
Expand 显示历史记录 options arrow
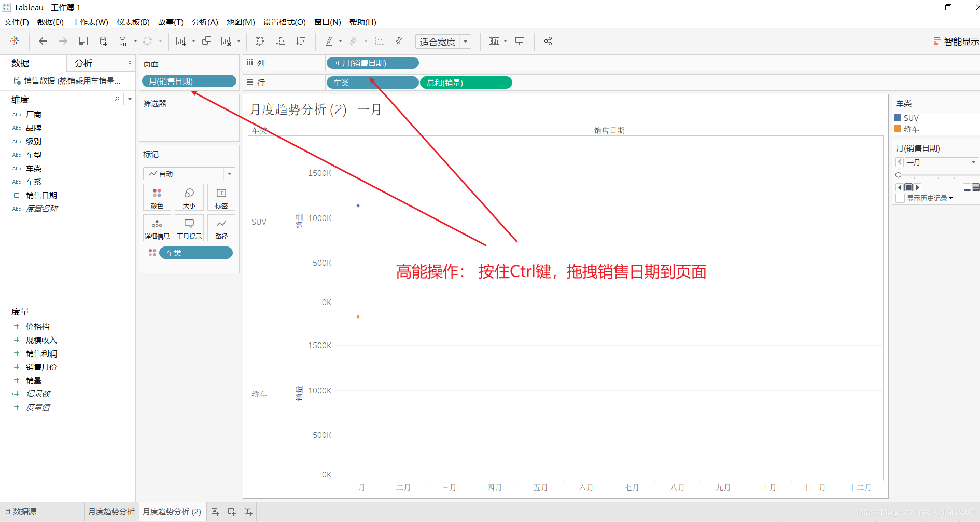tap(950, 198)
